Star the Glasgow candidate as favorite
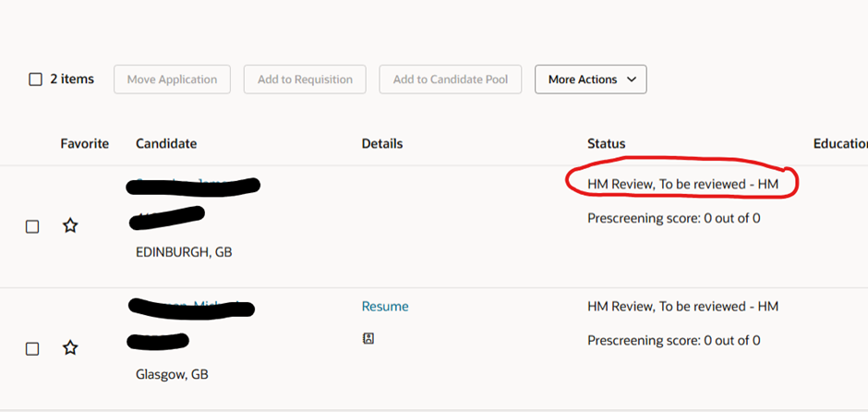The width and height of the screenshot is (868, 412). coord(70,348)
